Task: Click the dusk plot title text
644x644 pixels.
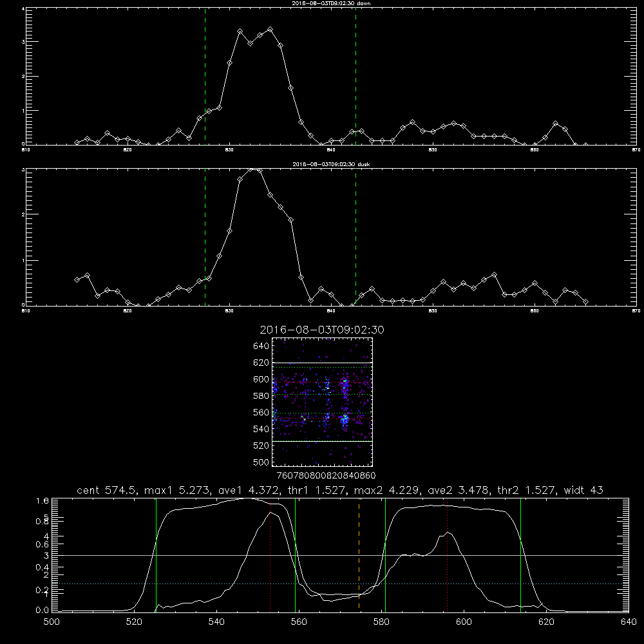Action: click(331, 164)
